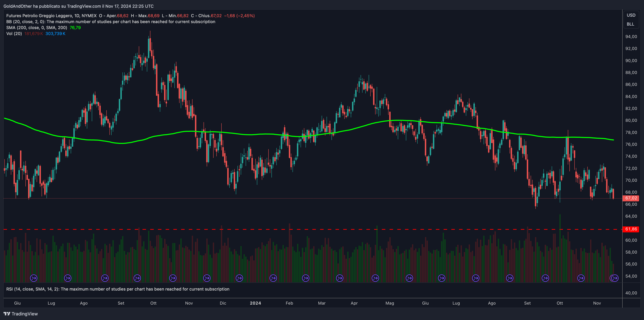Screen dimensions: 644x320
Task: Click the Vol (20) indicator legend
Action: tap(14, 34)
